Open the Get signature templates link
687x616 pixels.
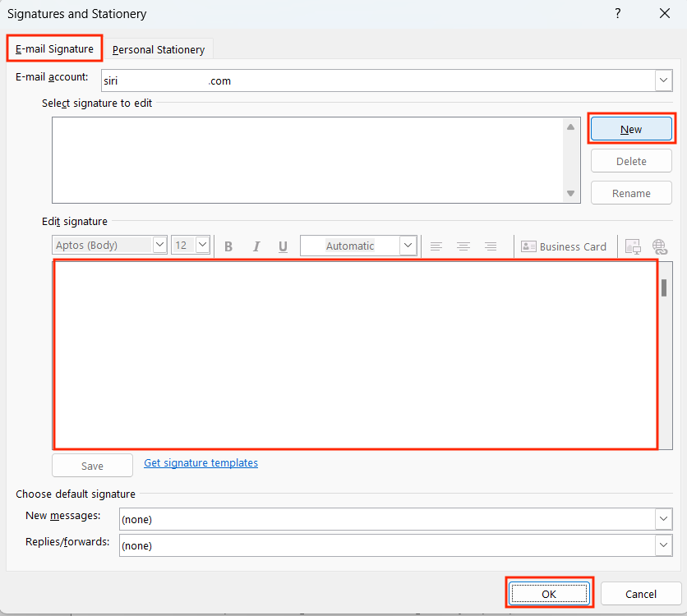coord(201,462)
